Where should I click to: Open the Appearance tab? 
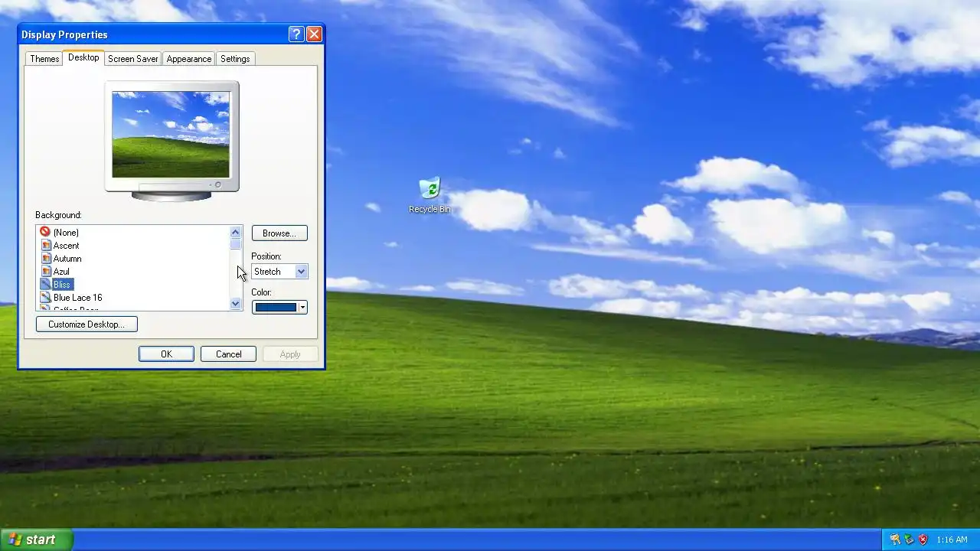pos(188,59)
